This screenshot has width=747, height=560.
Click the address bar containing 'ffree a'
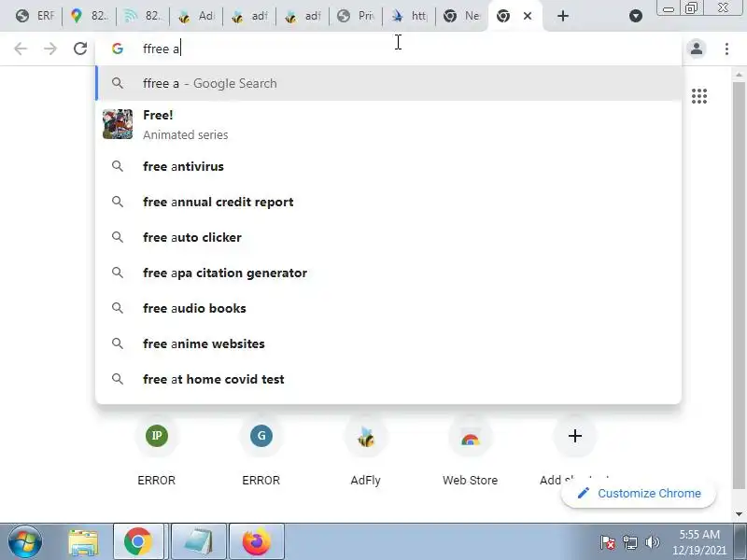[388, 49]
